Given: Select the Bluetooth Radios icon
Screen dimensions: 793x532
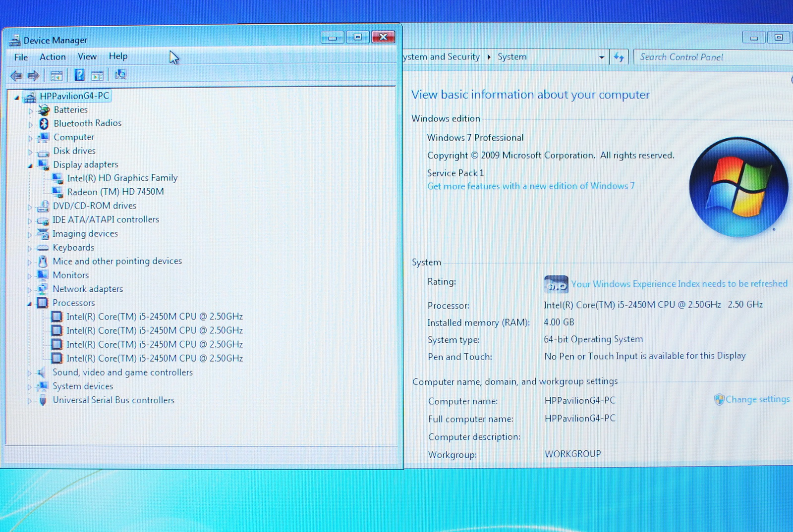Looking at the screenshot, I should click(44, 123).
